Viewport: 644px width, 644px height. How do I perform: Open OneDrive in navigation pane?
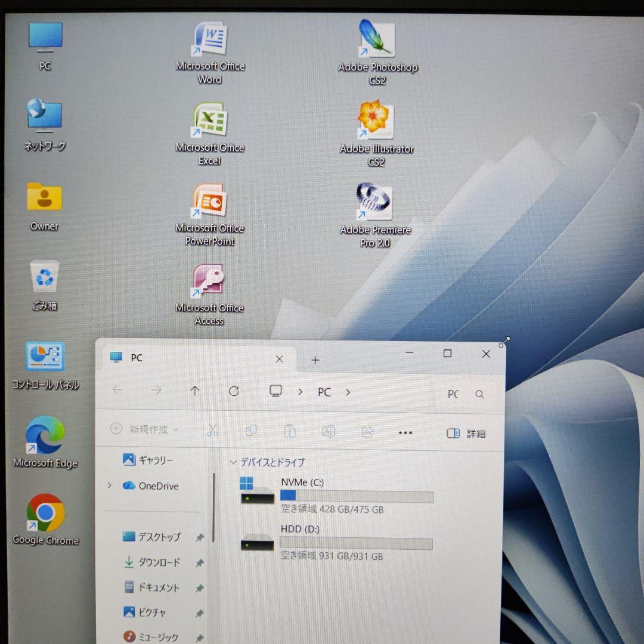151,485
